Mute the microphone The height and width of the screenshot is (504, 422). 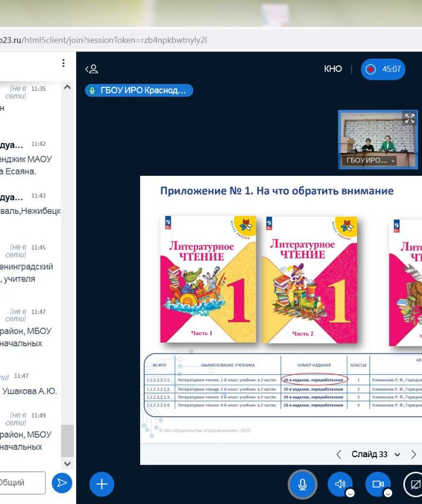pyautogui.click(x=302, y=484)
